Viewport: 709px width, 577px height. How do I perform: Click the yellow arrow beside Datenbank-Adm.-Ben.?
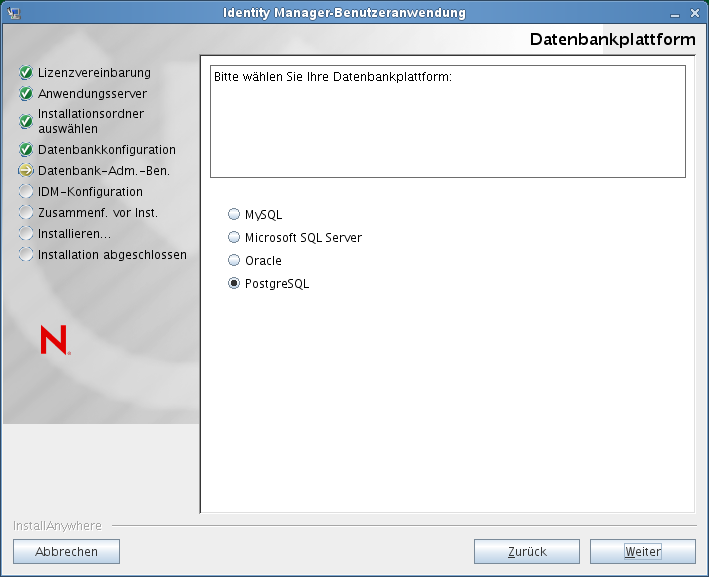pyautogui.click(x=26, y=170)
